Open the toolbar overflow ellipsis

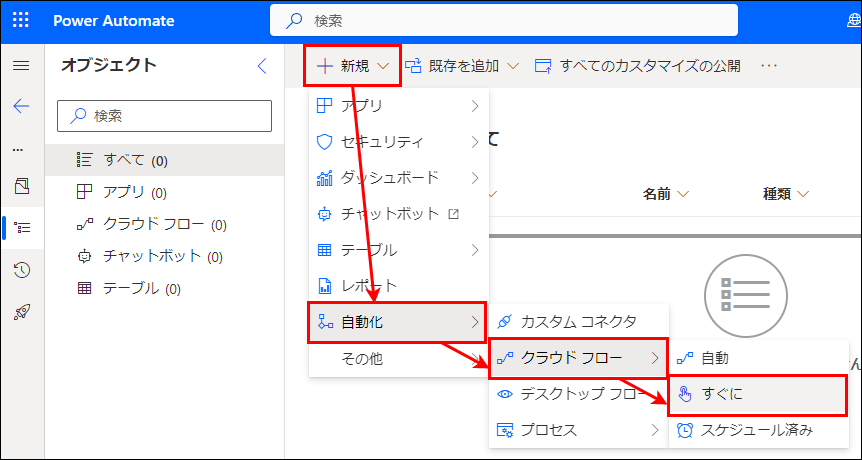pyautogui.click(x=769, y=66)
